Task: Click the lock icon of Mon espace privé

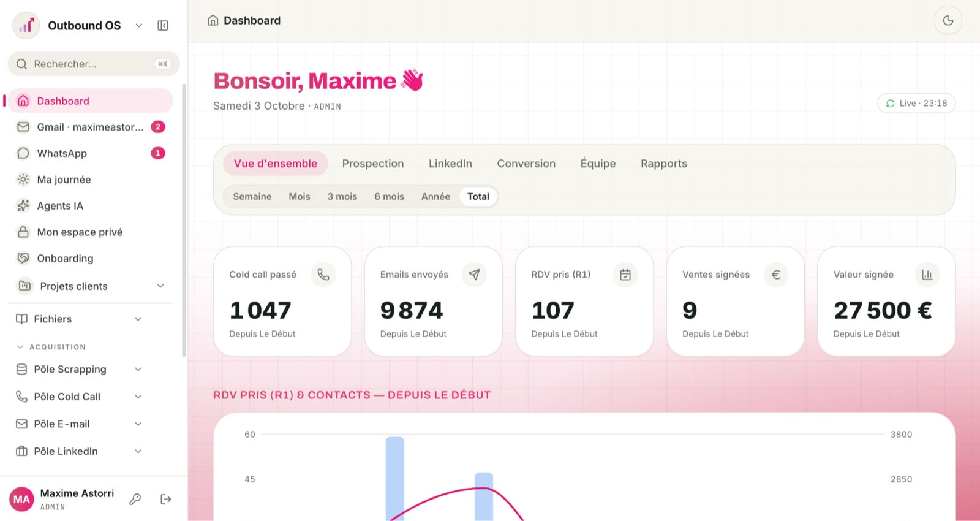Action: (x=23, y=232)
